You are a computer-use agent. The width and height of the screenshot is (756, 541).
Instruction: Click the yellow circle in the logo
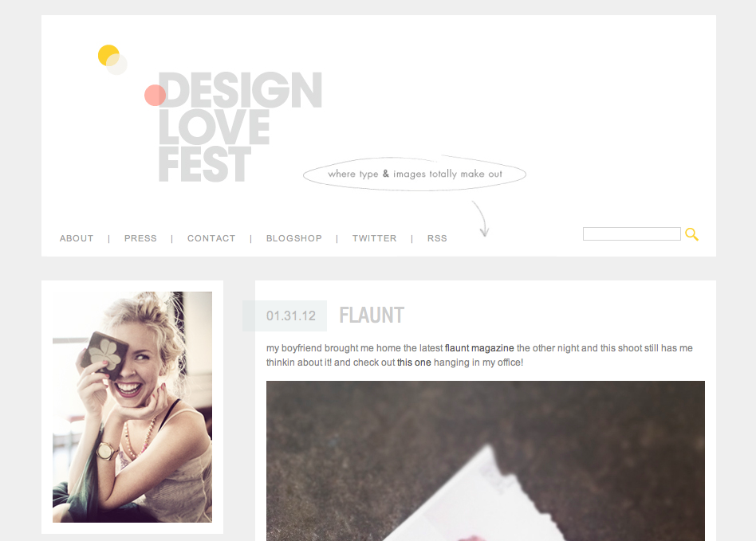[x=108, y=56]
